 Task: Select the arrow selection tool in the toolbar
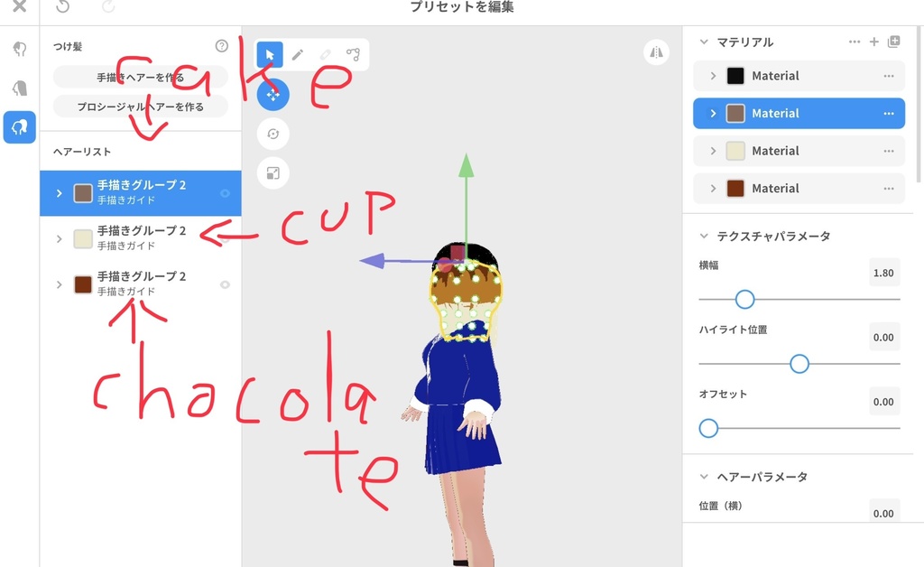pos(269,54)
